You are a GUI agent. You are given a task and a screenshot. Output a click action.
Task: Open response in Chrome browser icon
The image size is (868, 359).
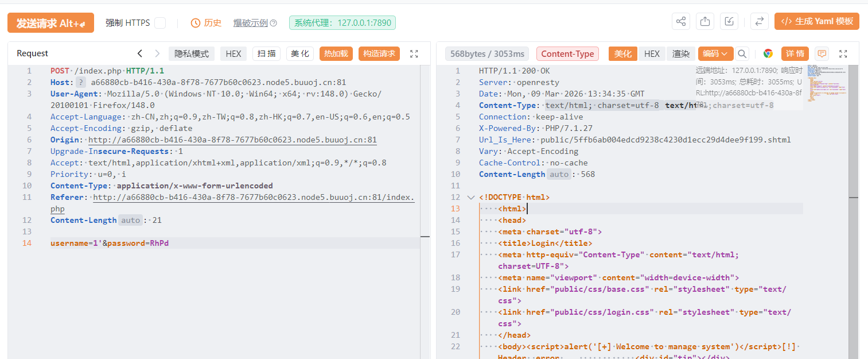pos(768,53)
